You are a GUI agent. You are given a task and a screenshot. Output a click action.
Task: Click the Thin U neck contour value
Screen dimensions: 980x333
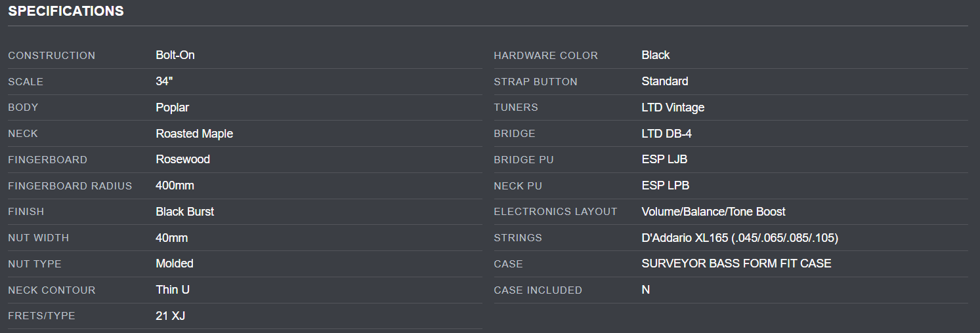point(173,290)
